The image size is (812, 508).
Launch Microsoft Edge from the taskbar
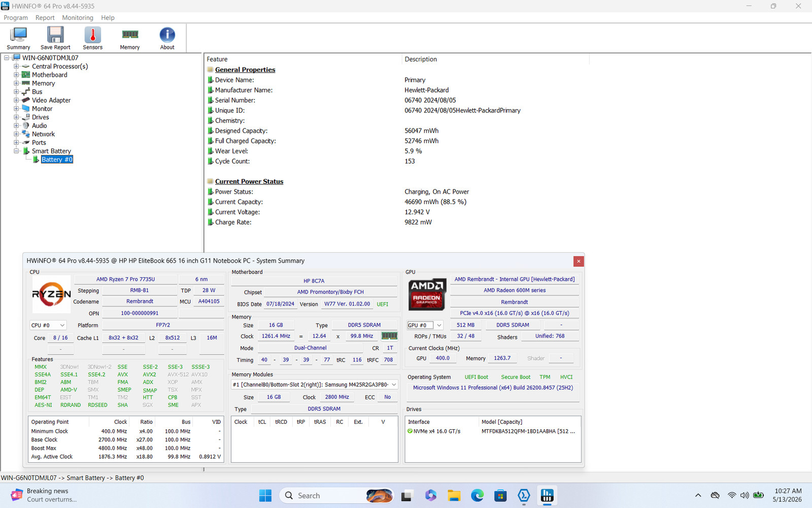point(477,495)
